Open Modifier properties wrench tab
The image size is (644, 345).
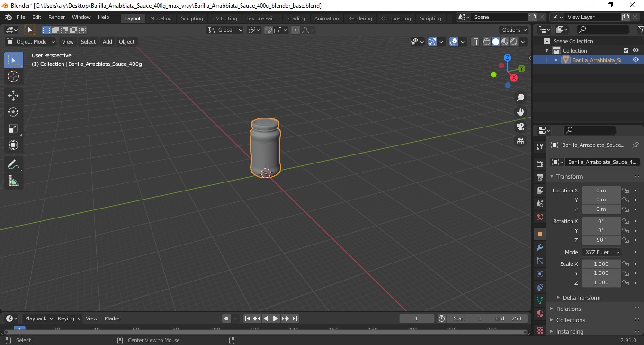point(540,247)
